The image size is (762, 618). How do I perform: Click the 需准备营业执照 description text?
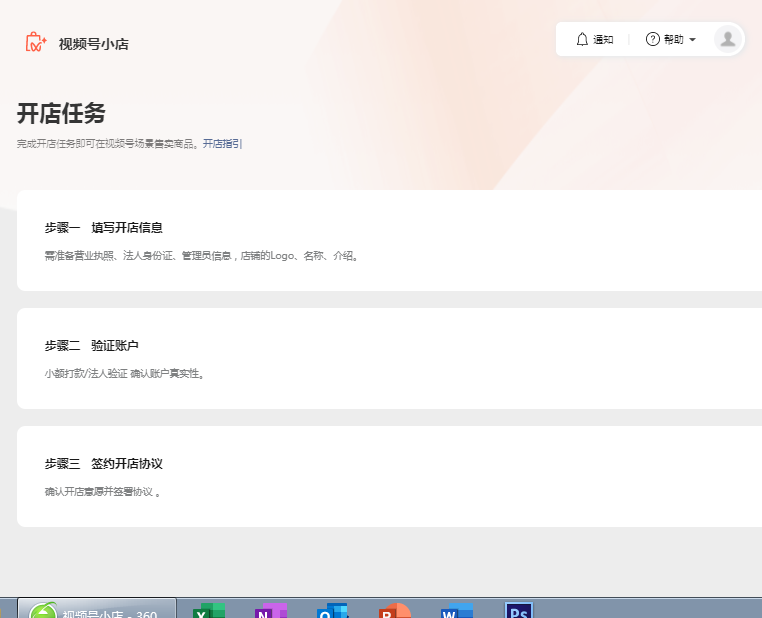(x=202, y=256)
